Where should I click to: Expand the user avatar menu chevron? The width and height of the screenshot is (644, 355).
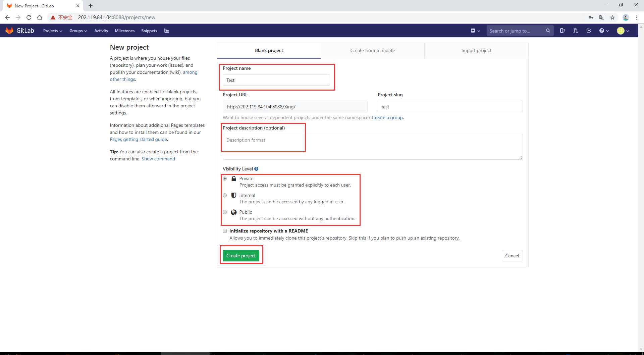click(628, 31)
